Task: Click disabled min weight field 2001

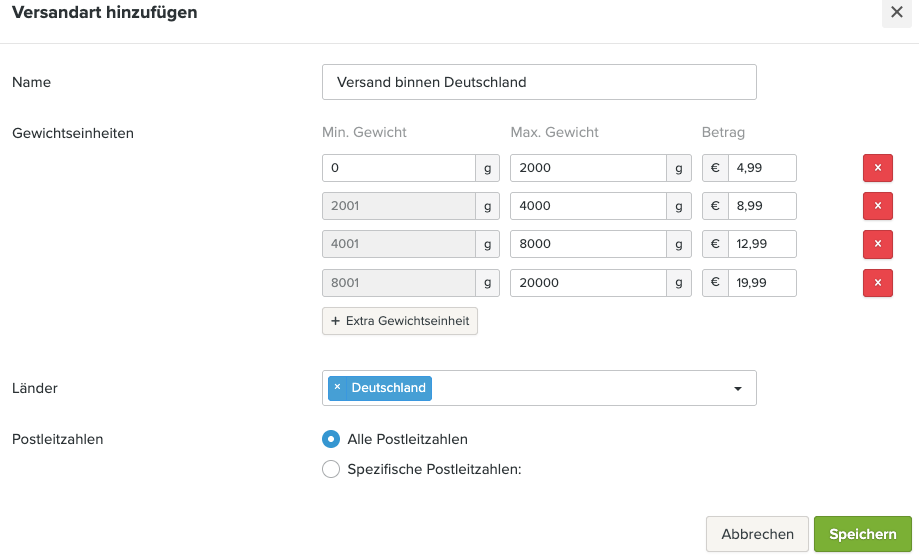Action: coord(399,206)
